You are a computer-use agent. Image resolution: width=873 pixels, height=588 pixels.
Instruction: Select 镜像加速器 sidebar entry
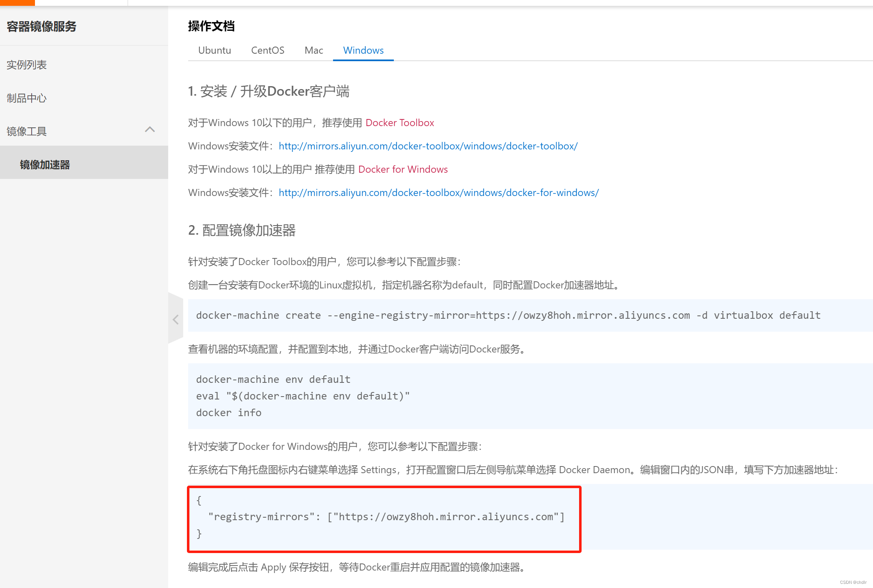point(45,165)
